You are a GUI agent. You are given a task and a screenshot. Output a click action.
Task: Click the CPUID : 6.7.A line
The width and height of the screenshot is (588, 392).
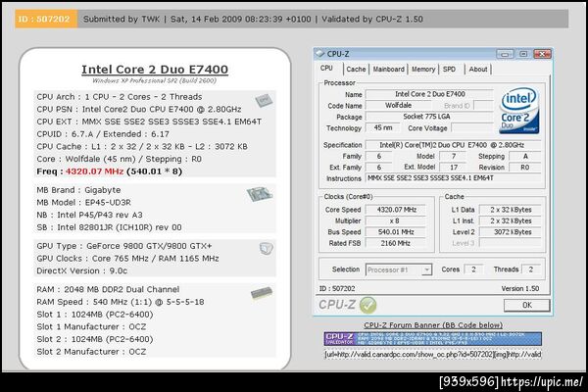(x=103, y=134)
